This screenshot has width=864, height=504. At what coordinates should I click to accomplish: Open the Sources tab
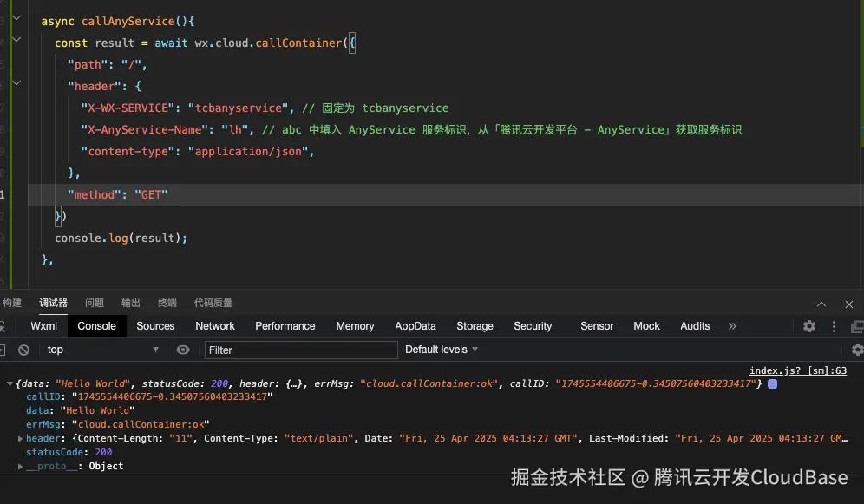(155, 326)
